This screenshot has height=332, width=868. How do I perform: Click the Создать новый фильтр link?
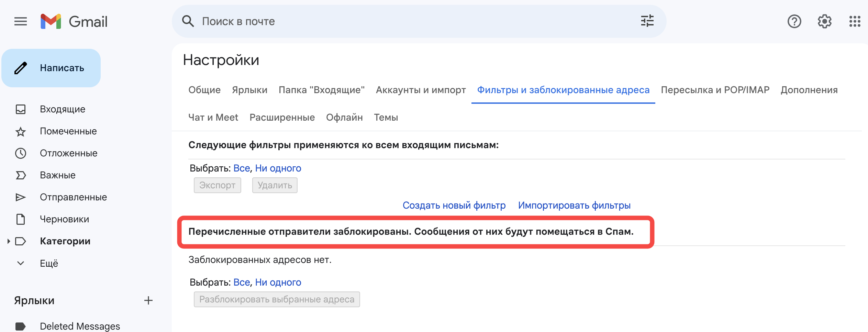(454, 206)
